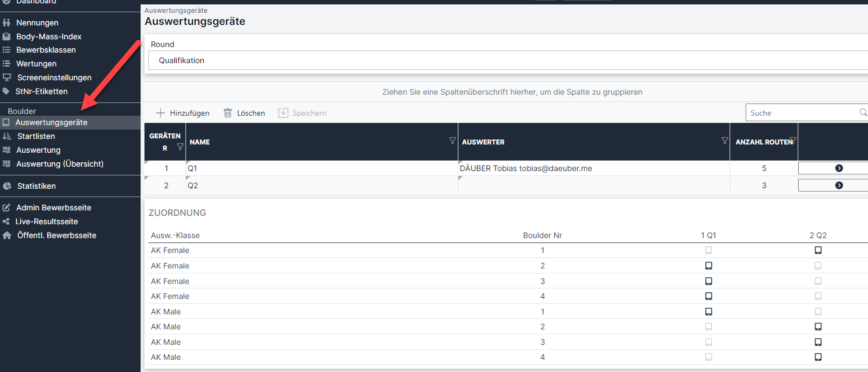Toggle Q1 device for AK Male boulder 1
868x372 pixels.
(709, 312)
